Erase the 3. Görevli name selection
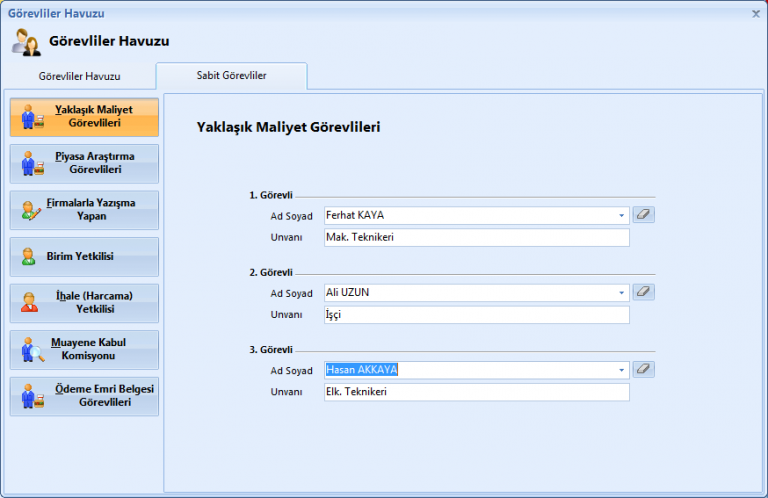The height and width of the screenshot is (498, 768). [x=644, y=369]
